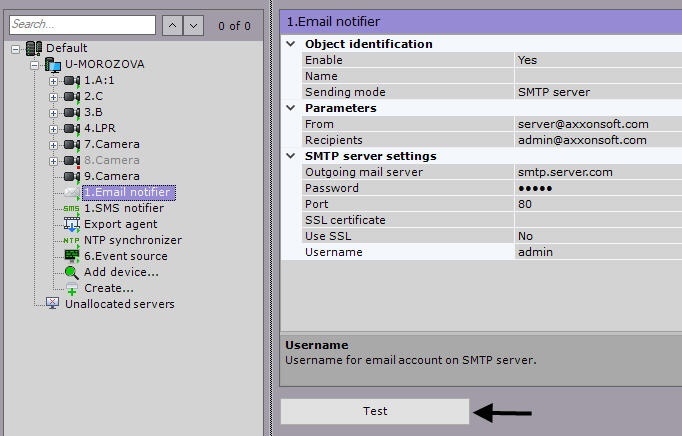Select 4.LPR in the device tree

[x=101, y=128]
